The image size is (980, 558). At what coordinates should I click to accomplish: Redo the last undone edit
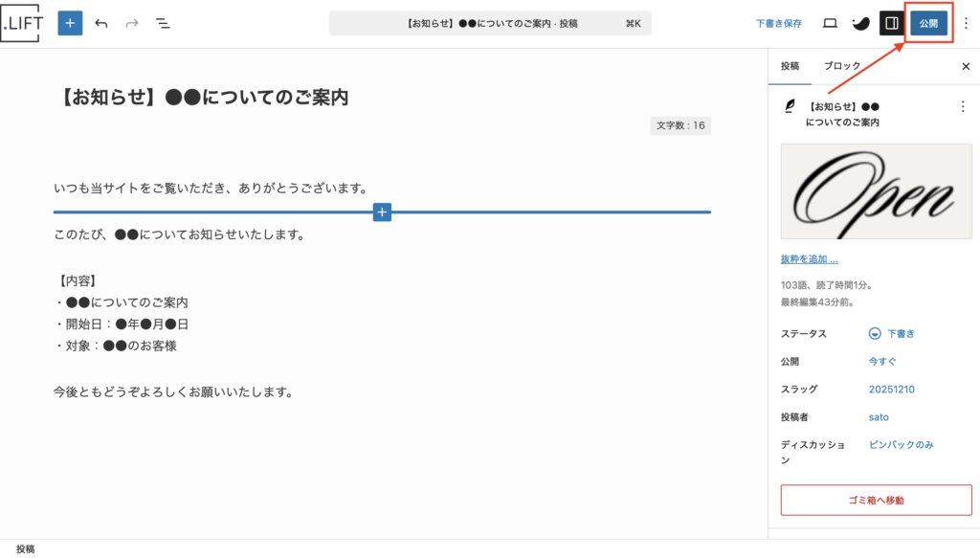point(132,23)
